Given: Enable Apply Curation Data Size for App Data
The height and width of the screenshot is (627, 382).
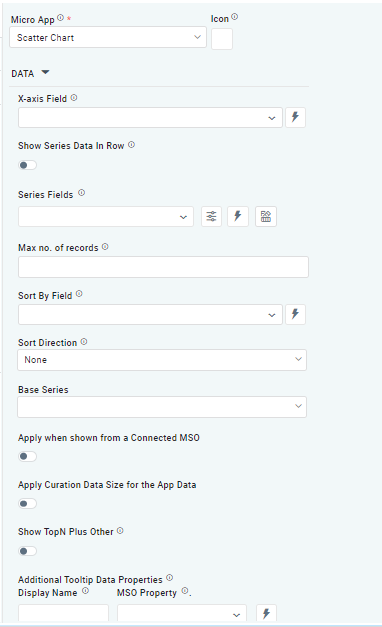Looking at the screenshot, I should pyautogui.click(x=27, y=503).
